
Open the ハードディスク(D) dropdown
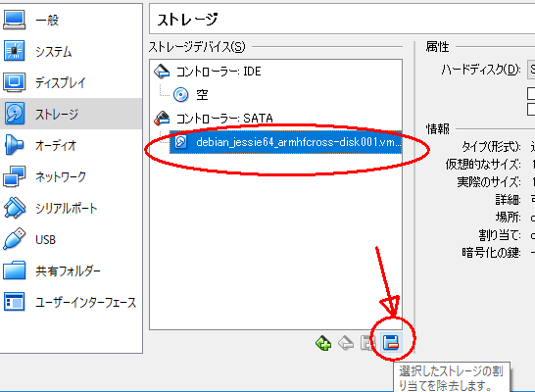(531, 70)
